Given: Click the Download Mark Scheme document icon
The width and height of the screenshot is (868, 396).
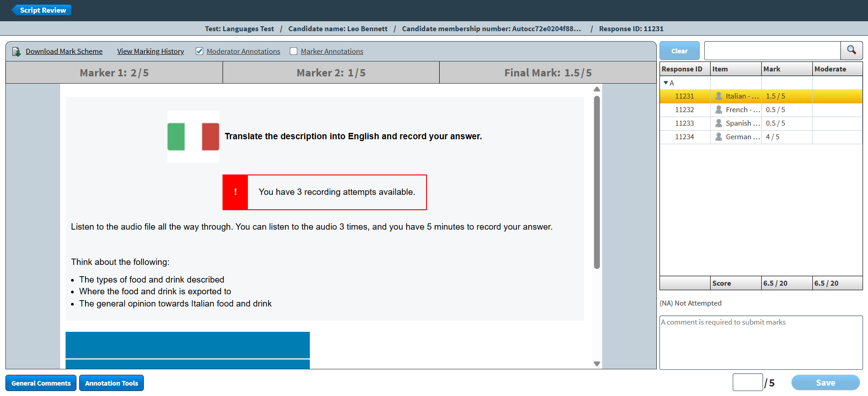Looking at the screenshot, I should (16, 52).
